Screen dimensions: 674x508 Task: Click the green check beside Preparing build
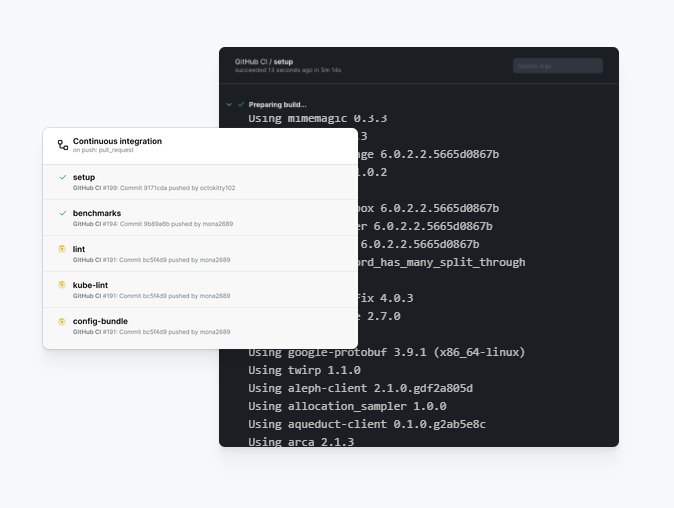click(x=241, y=104)
